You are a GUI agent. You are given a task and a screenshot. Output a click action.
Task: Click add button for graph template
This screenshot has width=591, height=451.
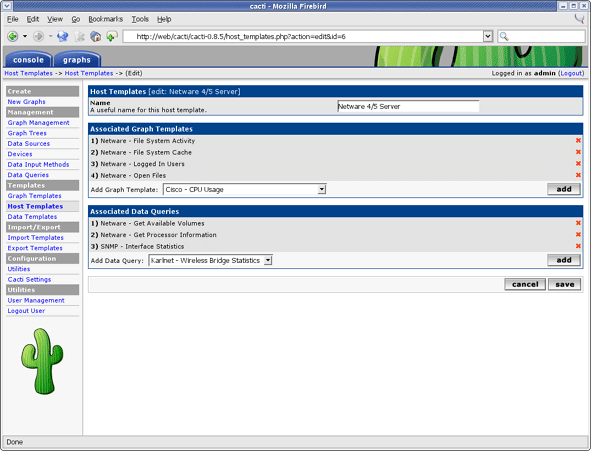[564, 189]
